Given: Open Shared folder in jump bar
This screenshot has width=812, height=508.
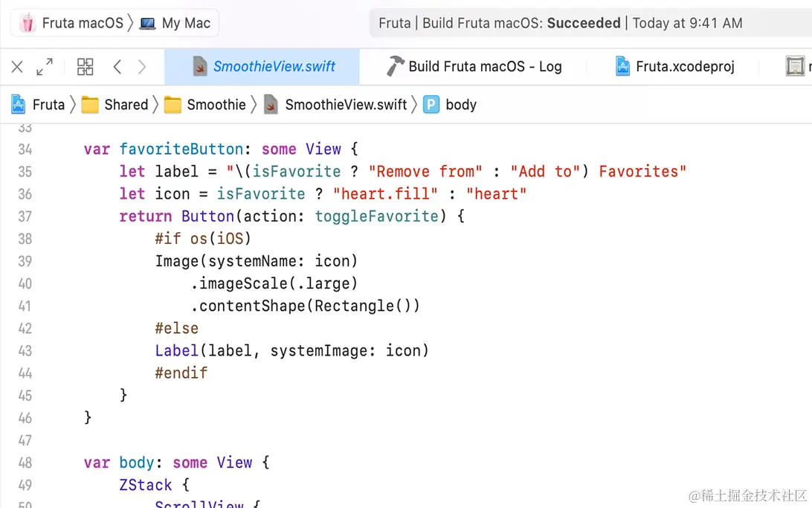Looking at the screenshot, I should pyautogui.click(x=126, y=105).
